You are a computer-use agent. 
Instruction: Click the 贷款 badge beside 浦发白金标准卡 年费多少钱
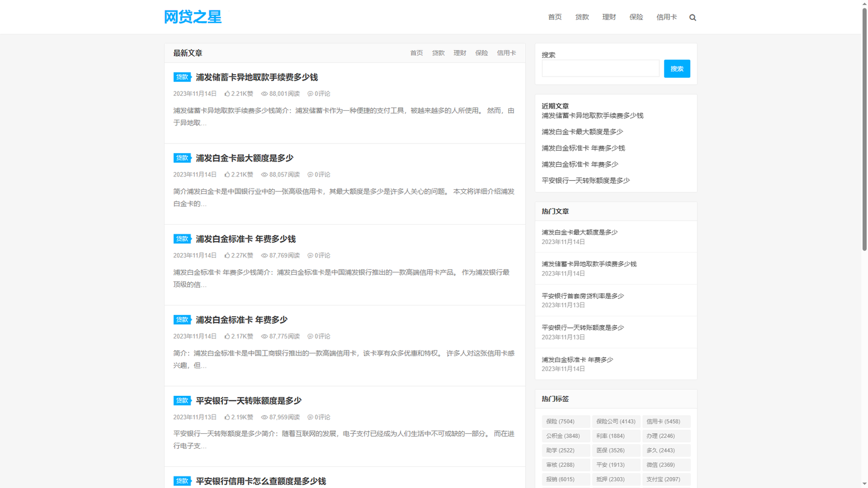(x=182, y=239)
